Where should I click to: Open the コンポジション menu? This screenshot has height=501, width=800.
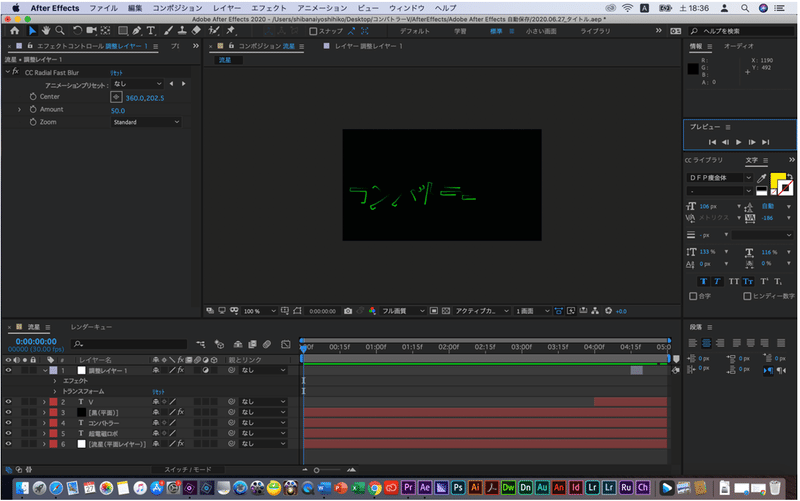[x=177, y=8]
